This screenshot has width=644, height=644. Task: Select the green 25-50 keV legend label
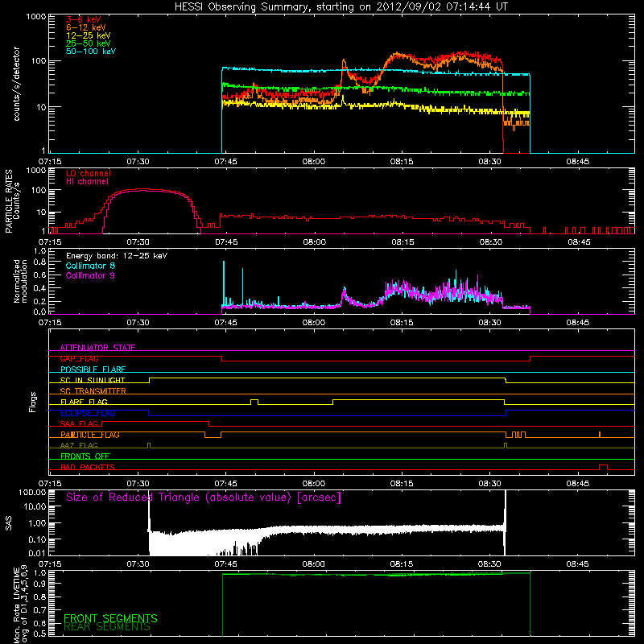point(89,43)
